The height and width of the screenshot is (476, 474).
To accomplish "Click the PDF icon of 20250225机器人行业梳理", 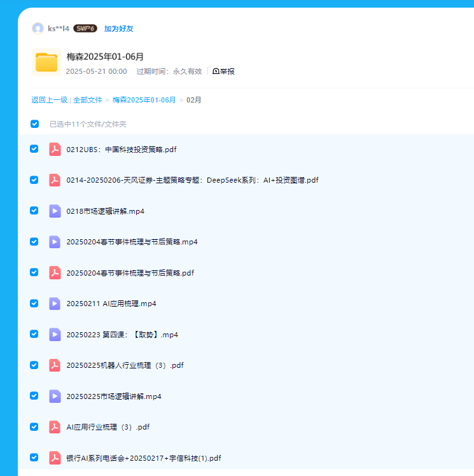I will click(x=55, y=365).
